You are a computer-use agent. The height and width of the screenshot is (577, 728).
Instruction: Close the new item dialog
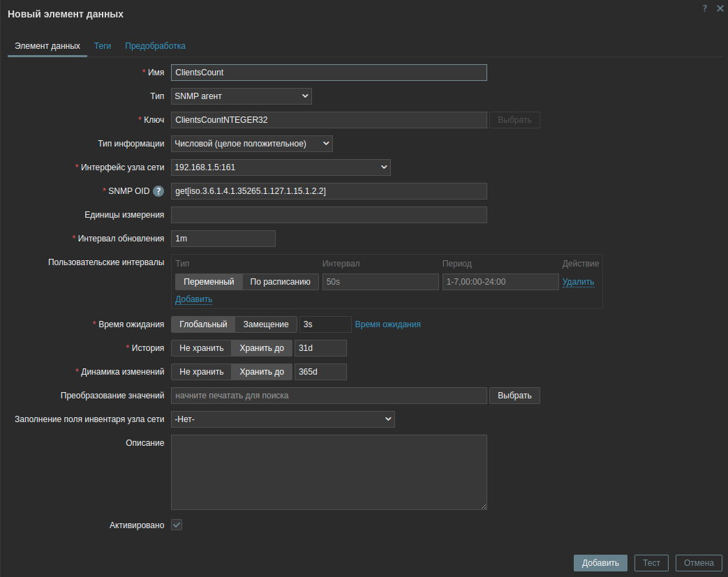[720, 8]
